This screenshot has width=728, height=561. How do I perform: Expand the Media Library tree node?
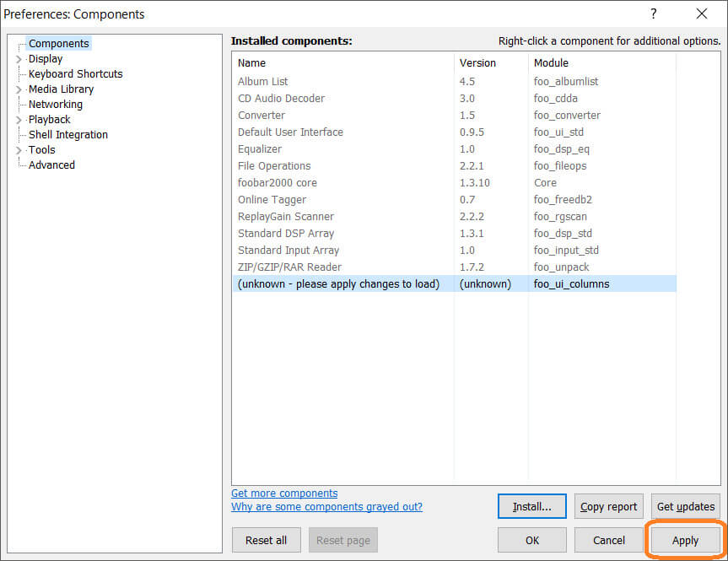pos(19,89)
